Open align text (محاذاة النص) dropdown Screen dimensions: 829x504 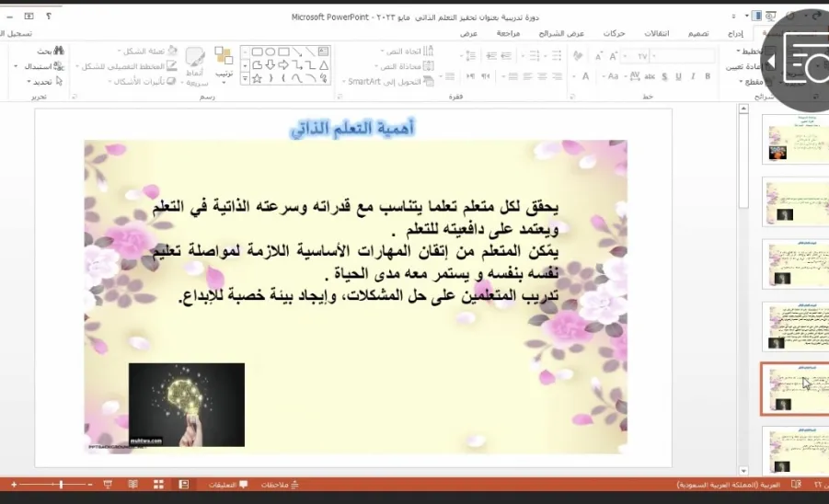click(x=405, y=66)
